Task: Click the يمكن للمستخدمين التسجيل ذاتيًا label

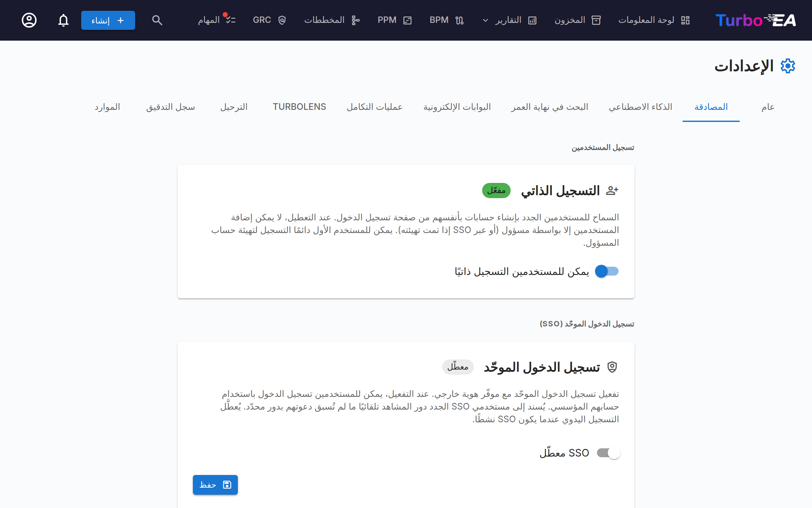Action: (522, 271)
